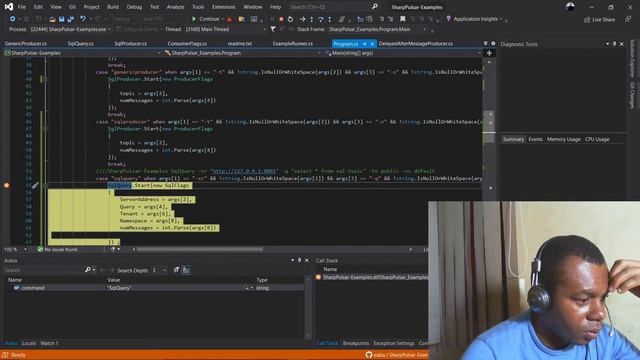Click the Restart debugging circular arrow icon
Image resolution: width=640 pixels, height=360 pixels.
click(x=290, y=19)
